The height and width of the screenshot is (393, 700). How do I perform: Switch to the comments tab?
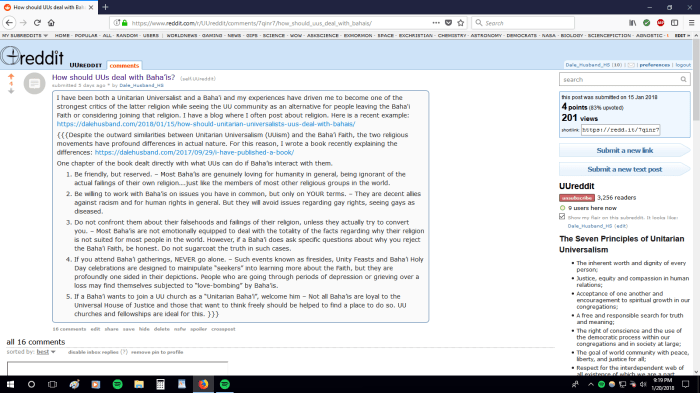pos(124,65)
